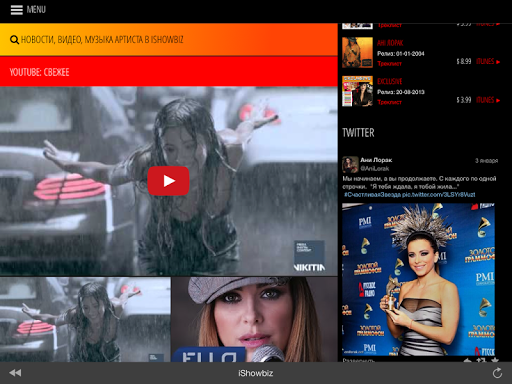Click the search field for artist news
The width and height of the screenshot is (512, 384).
click(169, 40)
